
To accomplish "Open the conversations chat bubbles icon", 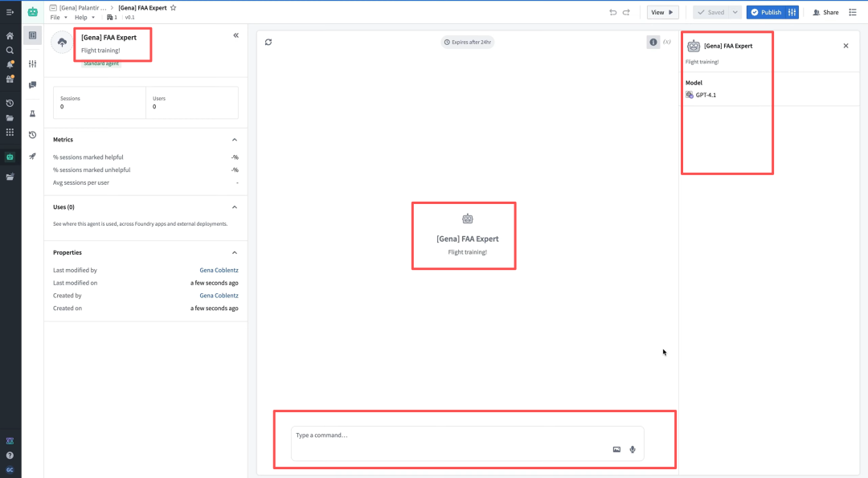I will (33, 85).
